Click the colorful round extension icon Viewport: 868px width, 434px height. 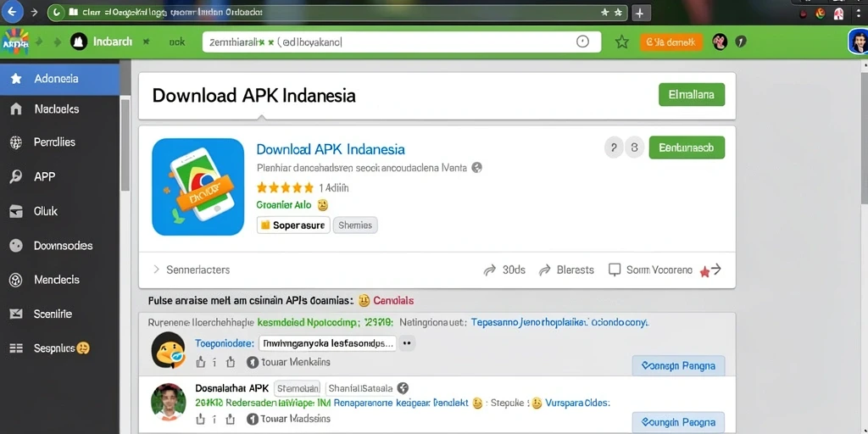pos(821,13)
